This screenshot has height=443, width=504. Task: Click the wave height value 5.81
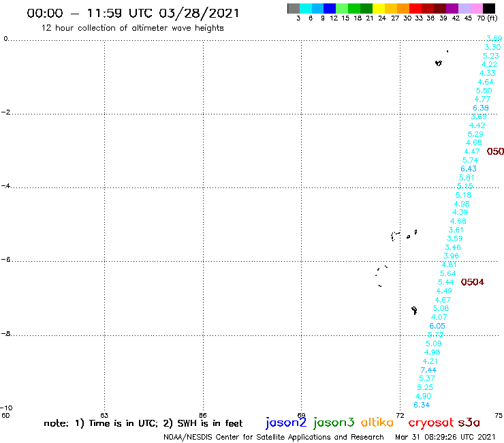(x=467, y=178)
